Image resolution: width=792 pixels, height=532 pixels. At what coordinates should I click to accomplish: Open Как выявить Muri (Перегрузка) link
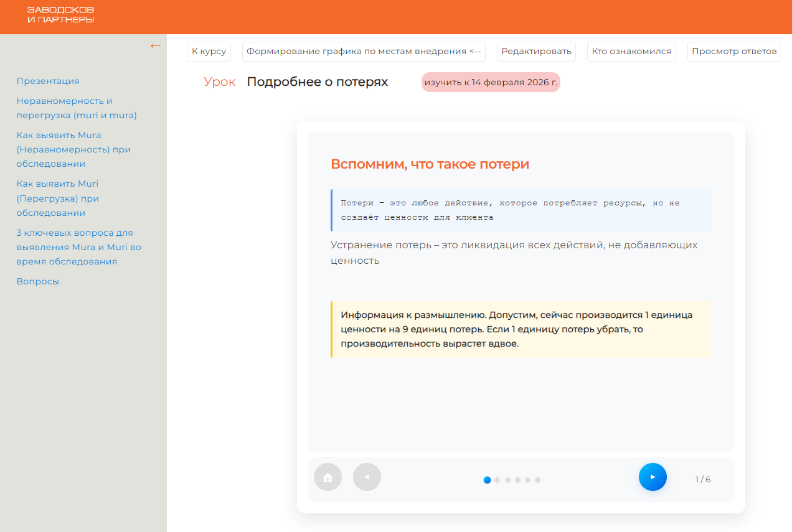coord(57,198)
